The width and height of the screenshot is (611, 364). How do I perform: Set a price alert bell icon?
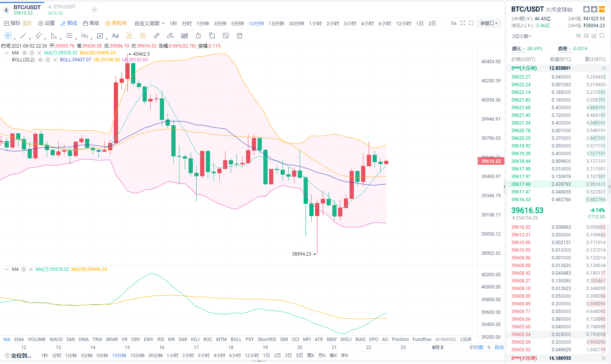point(586,9)
